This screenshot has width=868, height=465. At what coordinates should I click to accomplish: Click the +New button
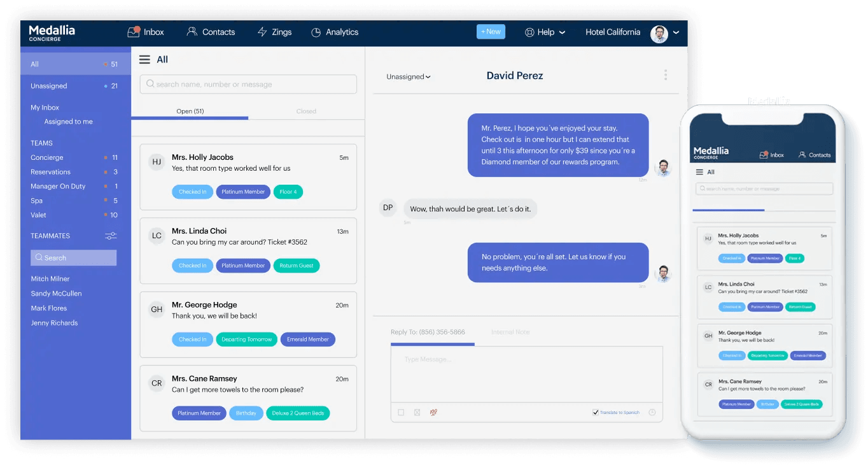[x=491, y=31]
